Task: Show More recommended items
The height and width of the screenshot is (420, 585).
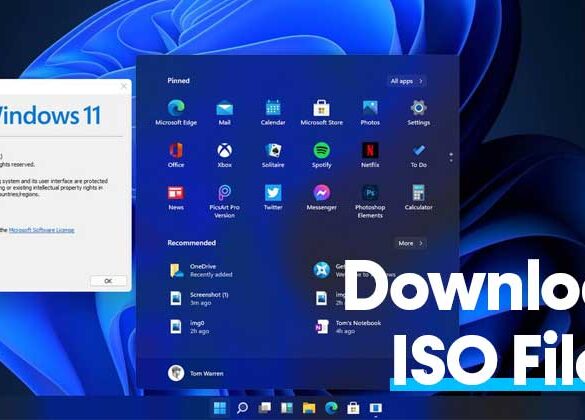Action: (410, 243)
